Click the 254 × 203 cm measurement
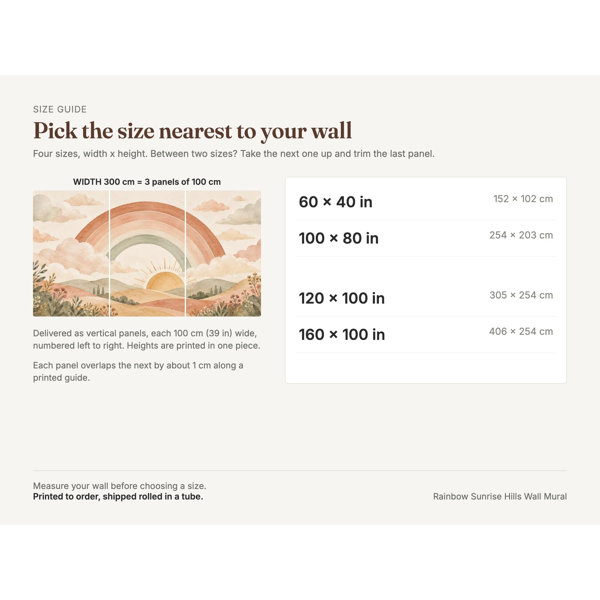Image resolution: width=600 pixels, height=600 pixels. click(x=521, y=235)
